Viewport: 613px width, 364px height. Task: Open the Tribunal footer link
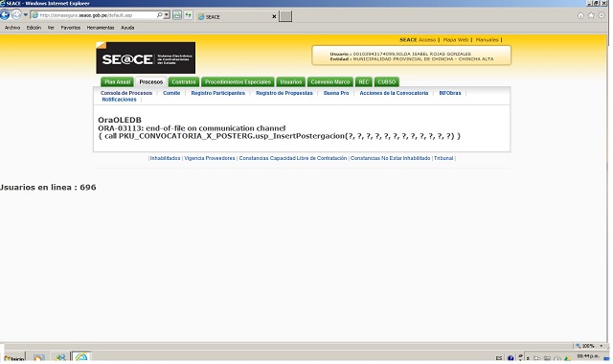point(443,158)
